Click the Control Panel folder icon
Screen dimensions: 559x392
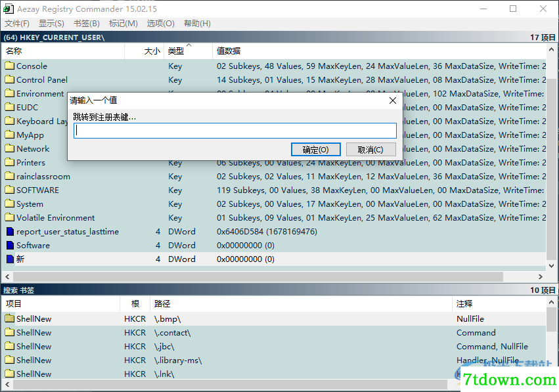click(10, 80)
